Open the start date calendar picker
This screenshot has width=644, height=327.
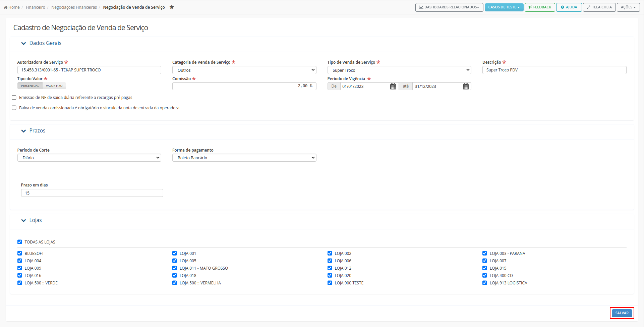click(x=393, y=87)
